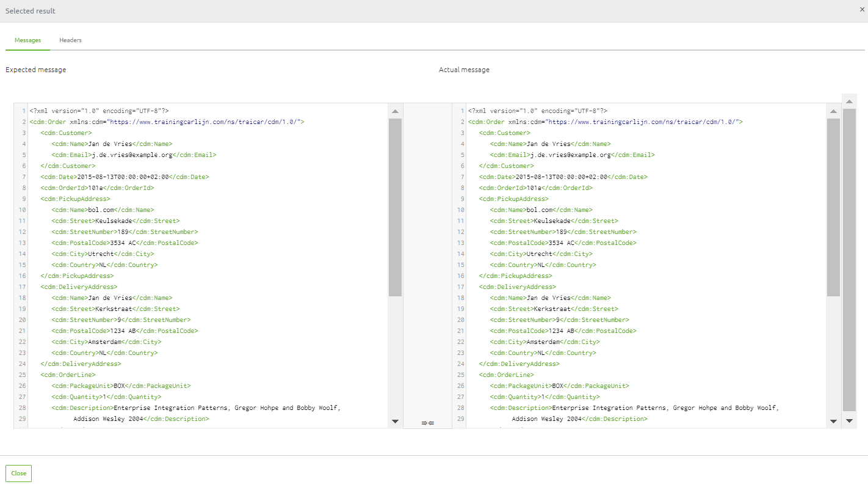Screen dimensions: 868x490
Task: Click the down scroll arrow of Expected message panel
Action: [x=395, y=421]
